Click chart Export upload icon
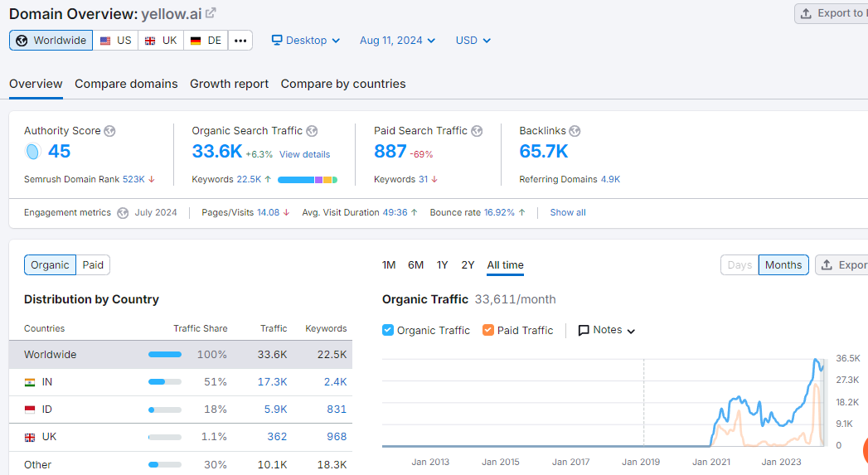This screenshot has width=868, height=475. tap(827, 264)
